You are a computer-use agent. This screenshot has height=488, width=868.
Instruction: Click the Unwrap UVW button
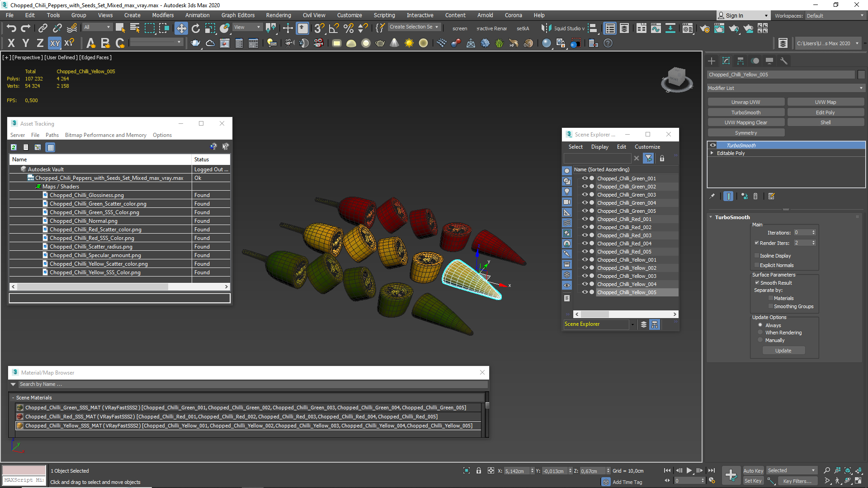746,102
